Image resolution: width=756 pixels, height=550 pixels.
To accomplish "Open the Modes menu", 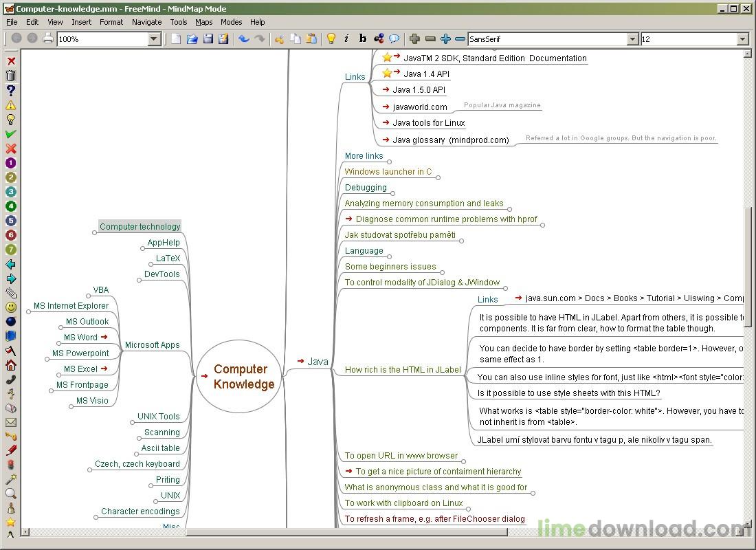I will [x=231, y=22].
